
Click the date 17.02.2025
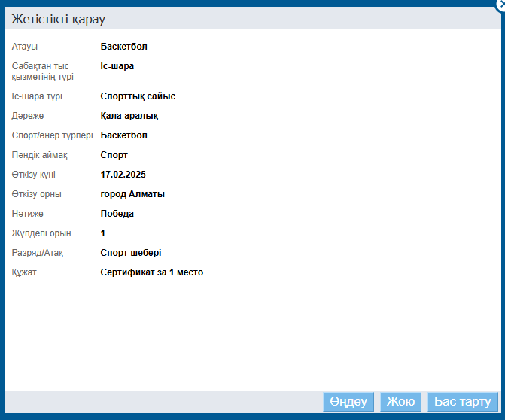123,175
